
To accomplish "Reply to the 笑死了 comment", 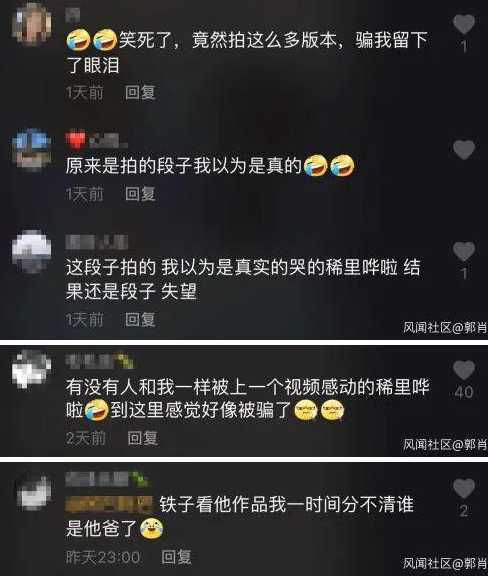I will 140,93.
